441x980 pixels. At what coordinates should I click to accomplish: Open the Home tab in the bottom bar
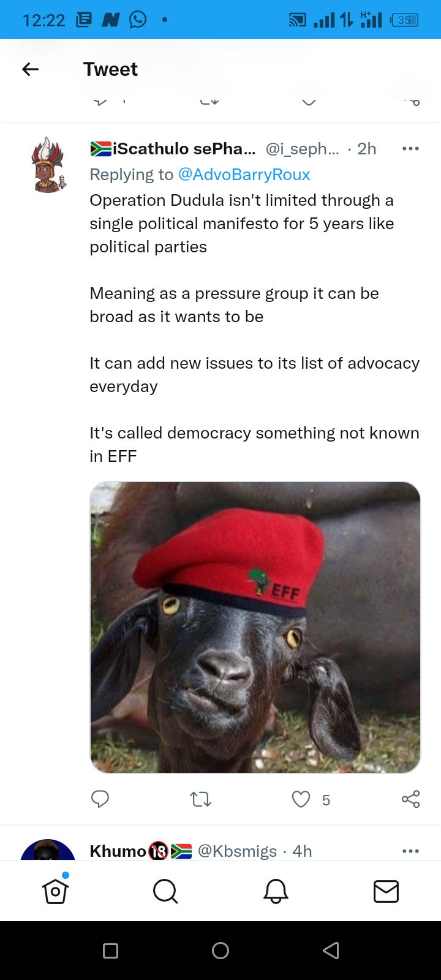click(55, 891)
